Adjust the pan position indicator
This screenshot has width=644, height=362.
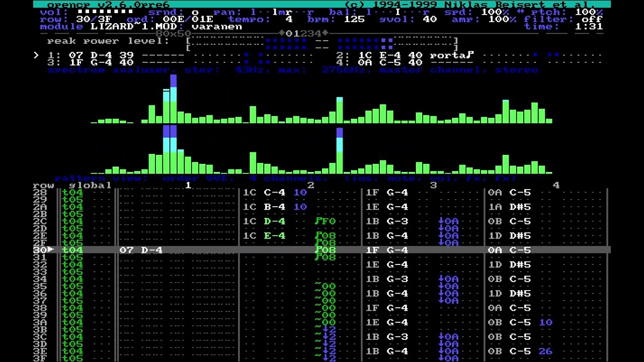(x=282, y=12)
